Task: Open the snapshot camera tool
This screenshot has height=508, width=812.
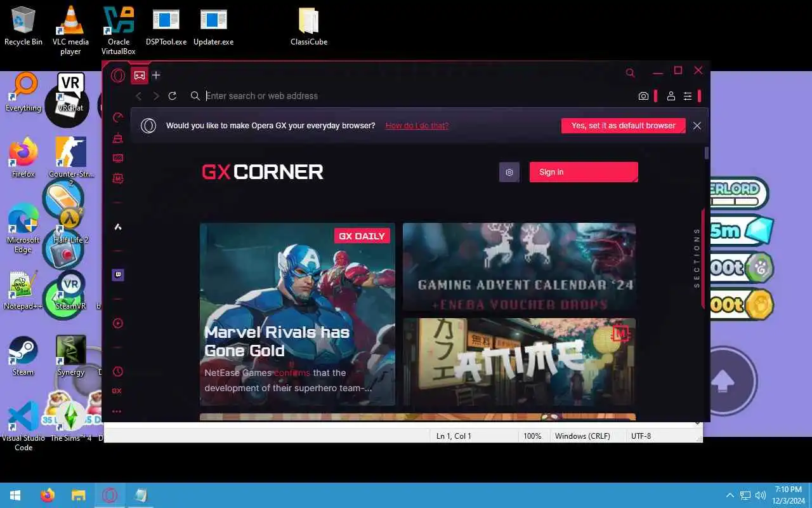Action: pyautogui.click(x=643, y=96)
